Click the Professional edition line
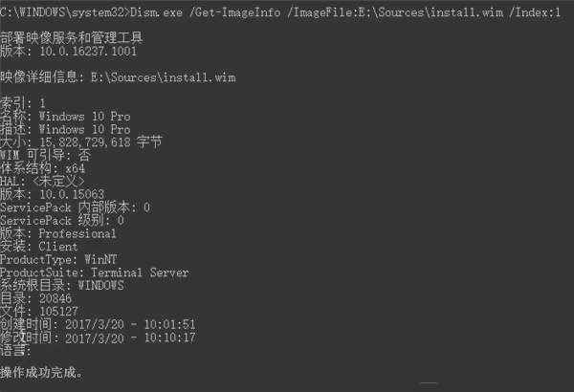 click(58, 233)
